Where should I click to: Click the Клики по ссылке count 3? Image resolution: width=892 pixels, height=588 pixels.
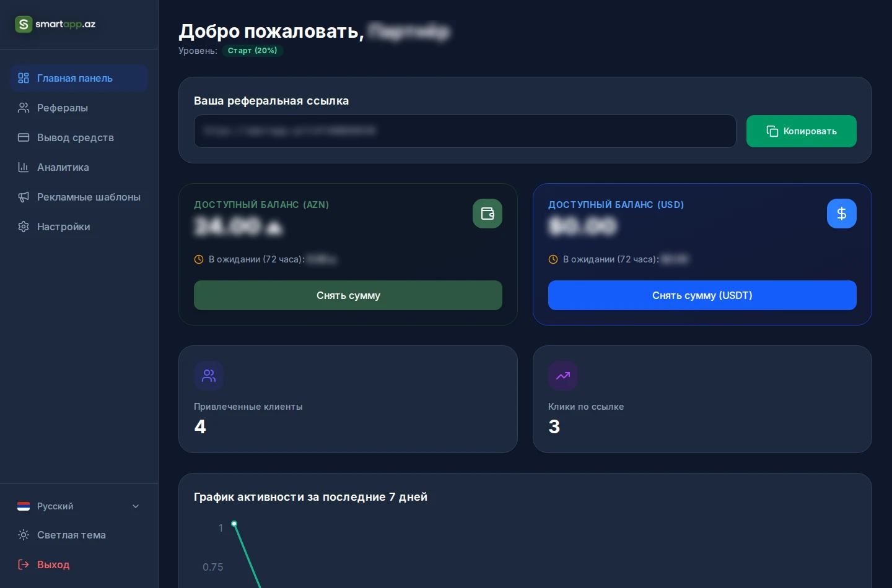point(554,426)
